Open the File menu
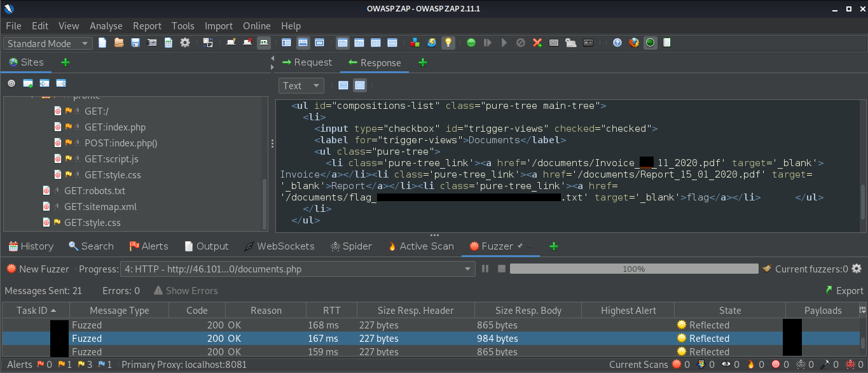Image resolution: width=868 pixels, height=373 pixels. tap(13, 26)
